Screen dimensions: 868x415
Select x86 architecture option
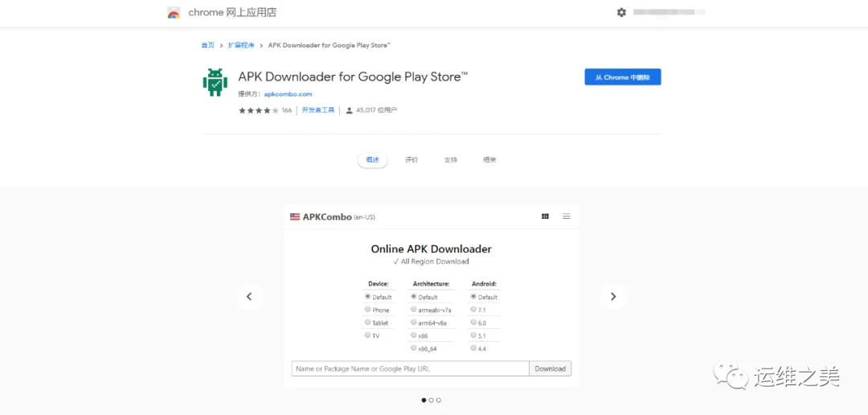(414, 335)
